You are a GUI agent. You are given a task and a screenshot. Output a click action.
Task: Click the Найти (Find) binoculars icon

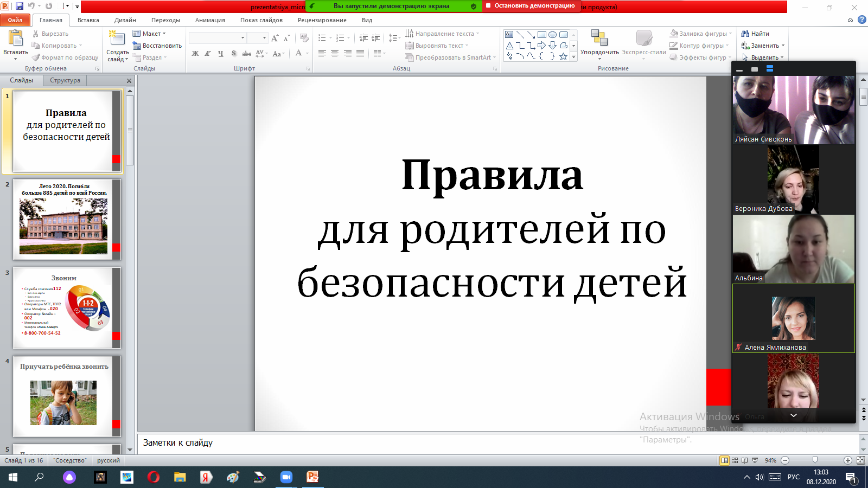(745, 34)
